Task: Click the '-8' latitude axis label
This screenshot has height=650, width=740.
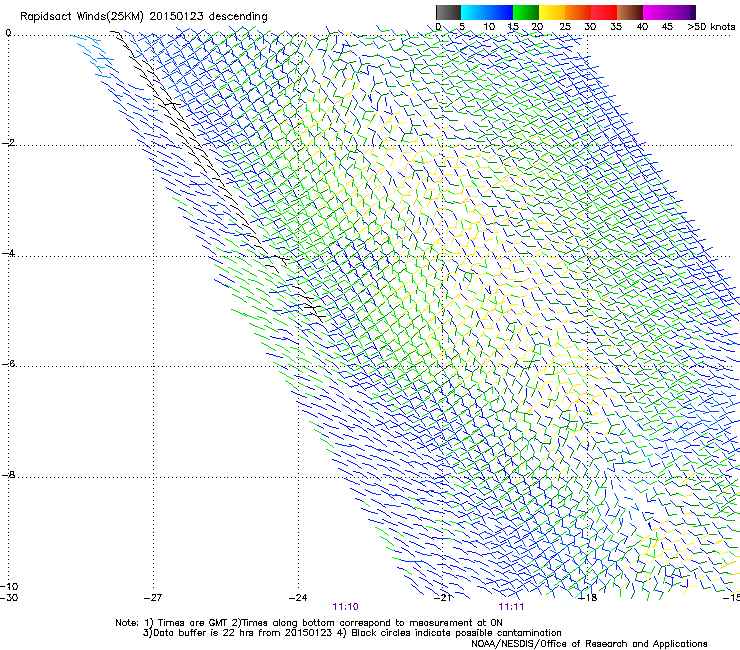Action: [8, 474]
